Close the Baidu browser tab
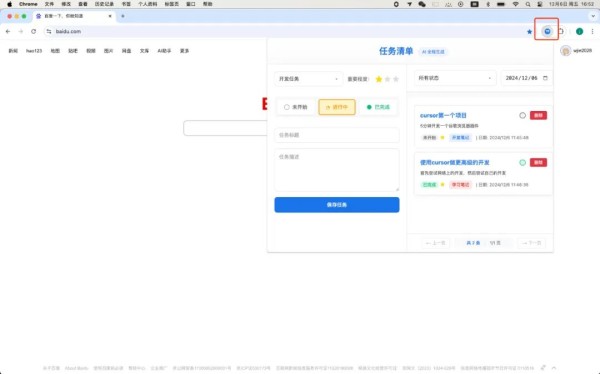Image resolution: width=600 pixels, height=374 pixels. coord(110,16)
